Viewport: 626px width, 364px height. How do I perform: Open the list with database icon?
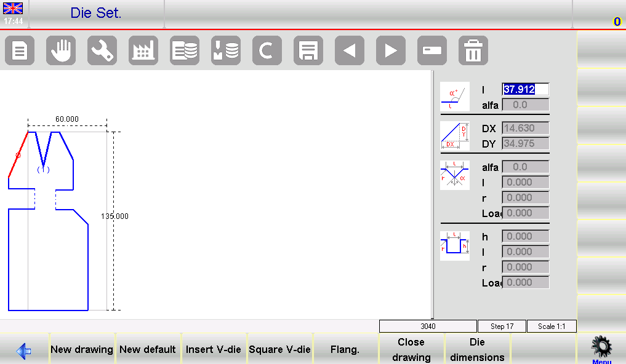click(x=185, y=50)
